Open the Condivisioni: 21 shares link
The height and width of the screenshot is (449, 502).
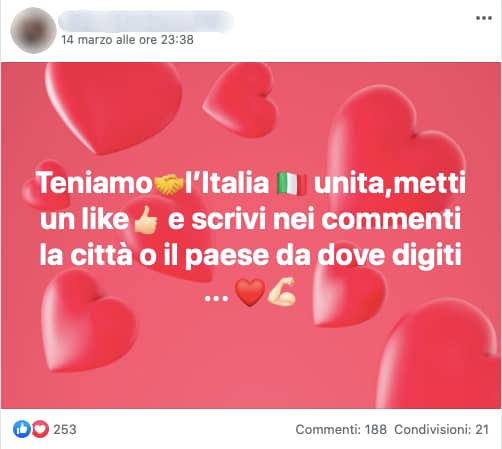[442, 429]
